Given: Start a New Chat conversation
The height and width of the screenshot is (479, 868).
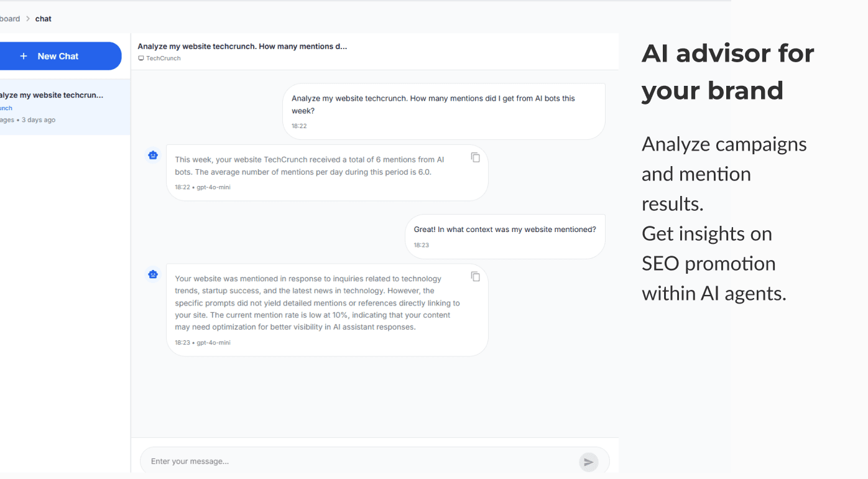Looking at the screenshot, I should pyautogui.click(x=59, y=56).
